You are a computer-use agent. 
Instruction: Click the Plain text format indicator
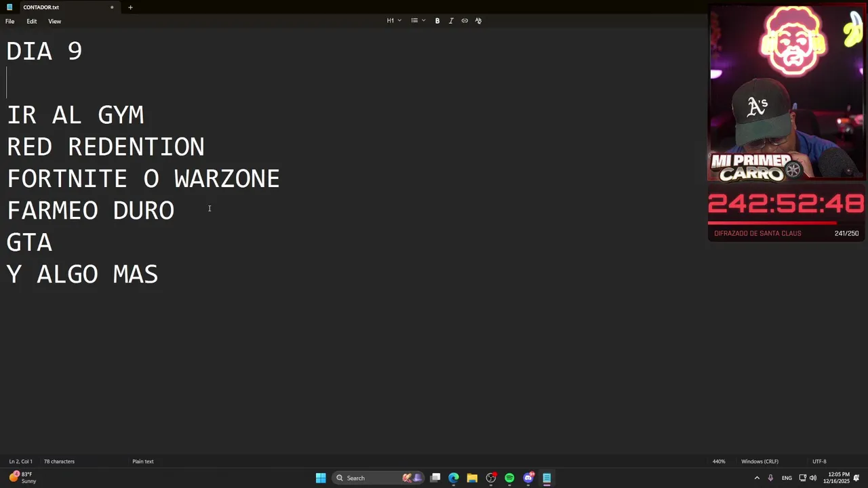pyautogui.click(x=143, y=462)
